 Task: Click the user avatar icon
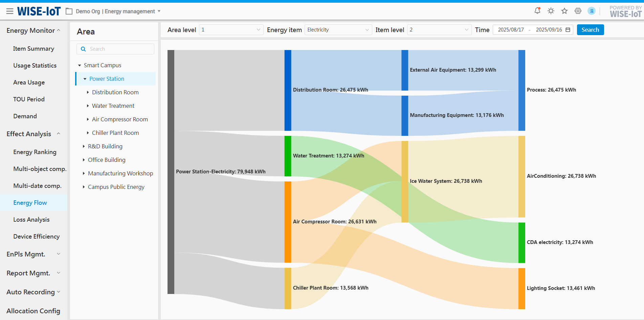coord(592,11)
